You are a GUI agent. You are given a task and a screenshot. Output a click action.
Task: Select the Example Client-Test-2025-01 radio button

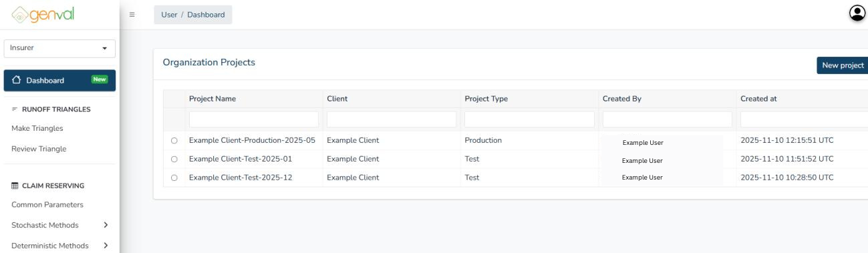(x=174, y=160)
